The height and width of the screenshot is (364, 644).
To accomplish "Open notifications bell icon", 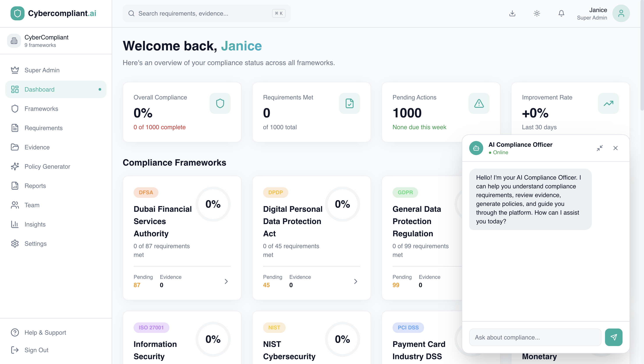I will coord(561,13).
